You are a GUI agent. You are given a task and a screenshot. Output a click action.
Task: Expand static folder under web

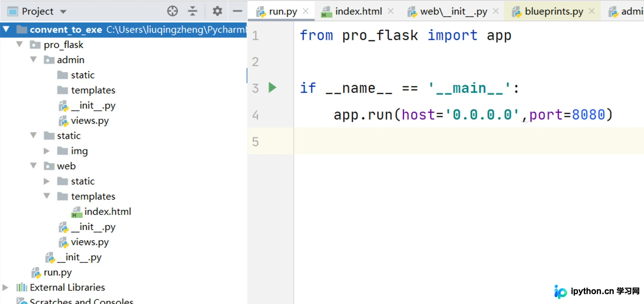(x=46, y=181)
